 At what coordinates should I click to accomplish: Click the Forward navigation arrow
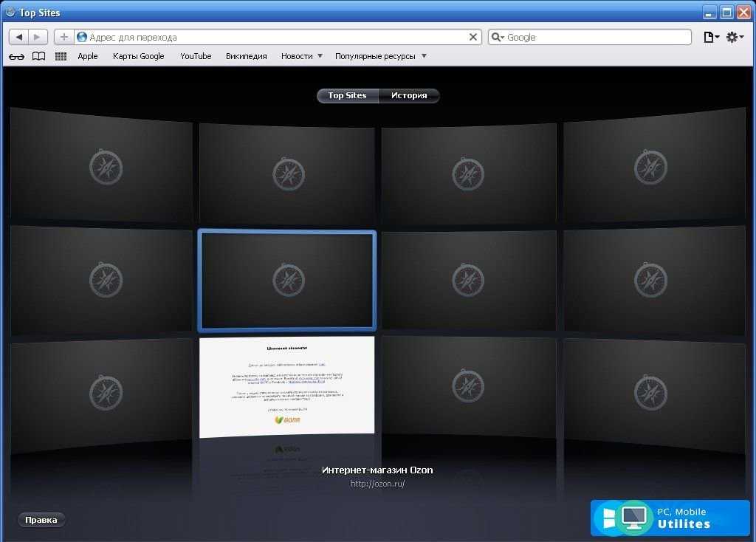coord(38,37)
